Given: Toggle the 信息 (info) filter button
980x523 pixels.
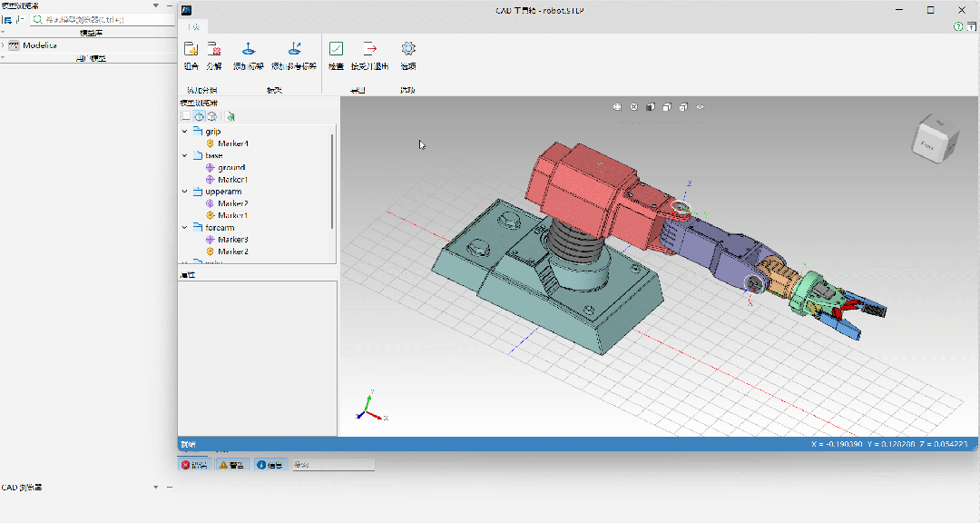Looking at the screenshot, I should [x=269, y=465].
